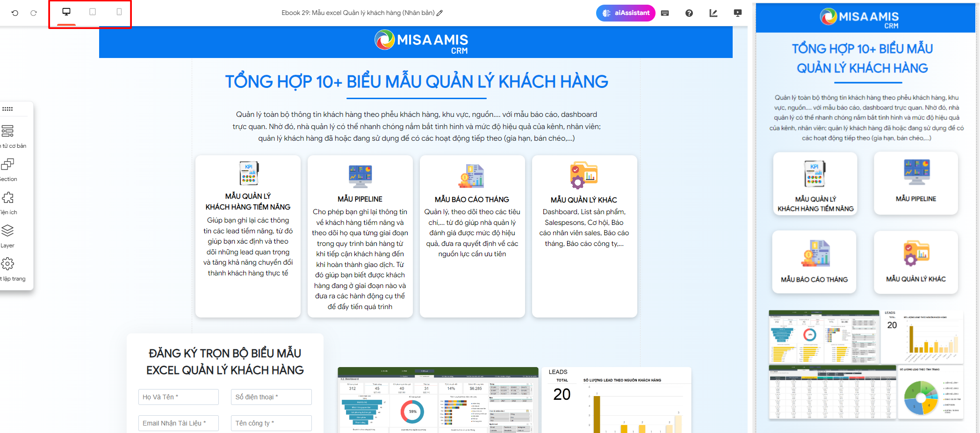Edit page name with pencil icon
Screen dimensions: 980x433
tap(440, 13)
